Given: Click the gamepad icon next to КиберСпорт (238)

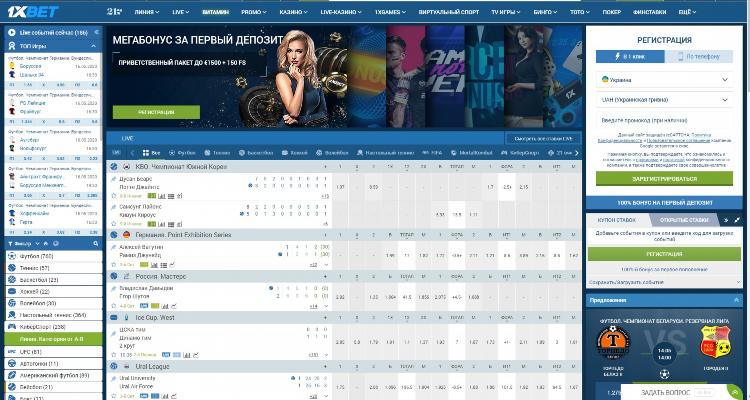Looking at the screenshot, I should 12,327.
